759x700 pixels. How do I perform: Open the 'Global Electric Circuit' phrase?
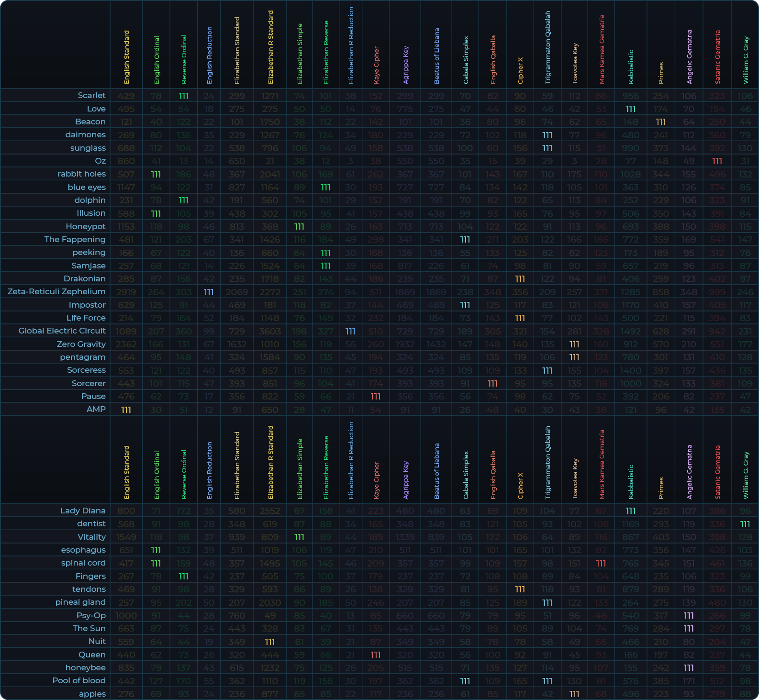[62, 331]
